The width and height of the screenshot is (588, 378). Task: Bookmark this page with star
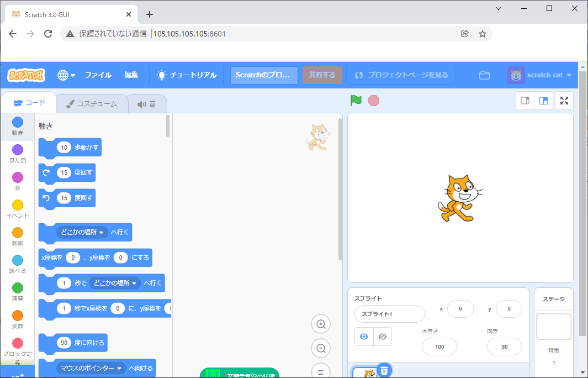coord(483,34)
